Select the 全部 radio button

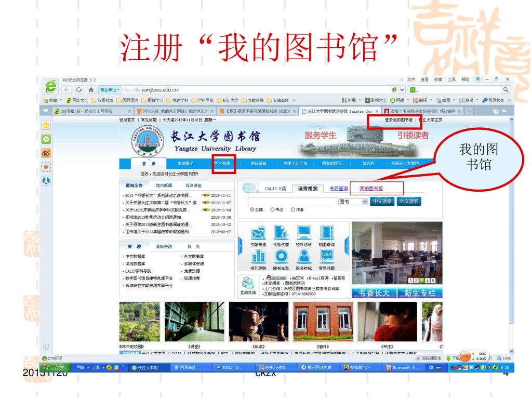click(252, 210)
